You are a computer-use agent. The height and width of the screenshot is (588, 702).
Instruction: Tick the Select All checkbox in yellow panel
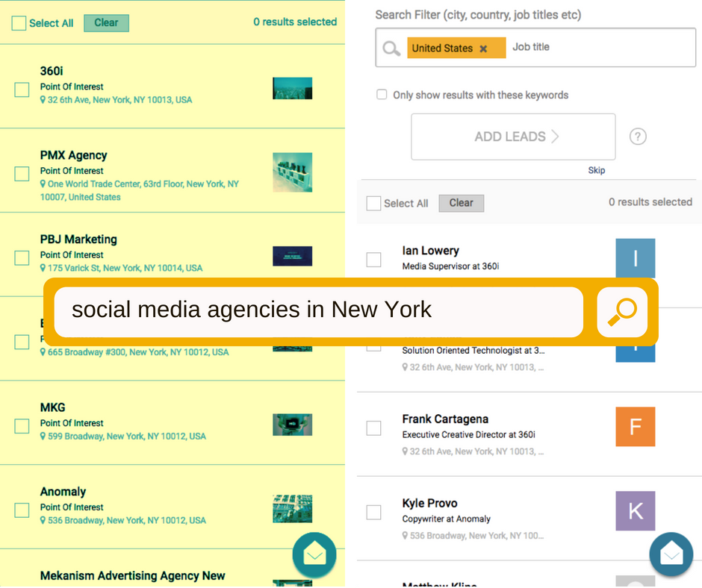(x=19, y=23)
